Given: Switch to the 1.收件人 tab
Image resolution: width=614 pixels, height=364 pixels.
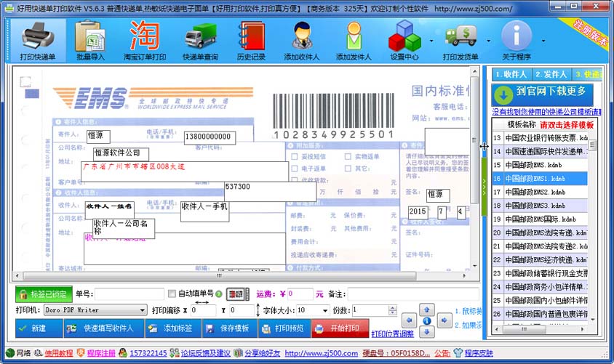Looking at the screenshot, I should click(x=511, y=74).
